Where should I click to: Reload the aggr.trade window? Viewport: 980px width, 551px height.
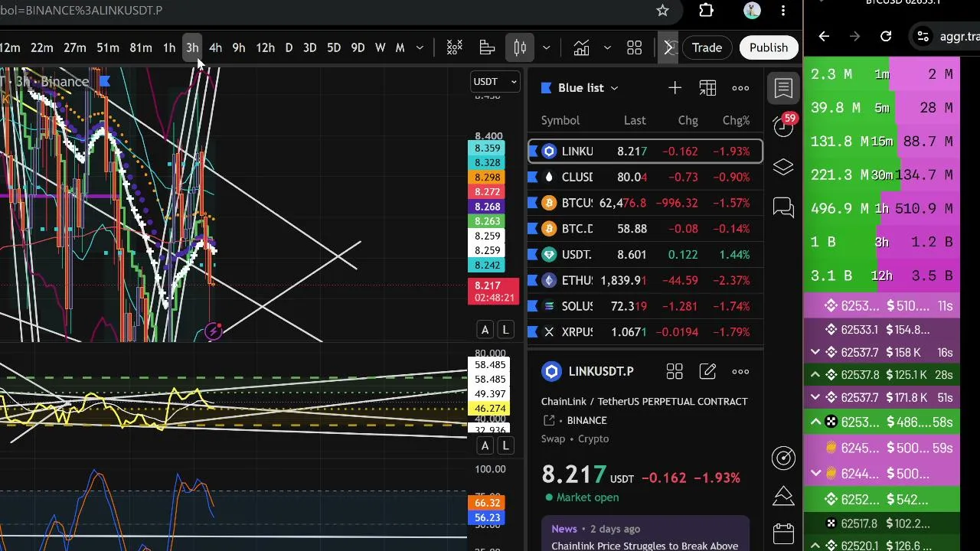click(x=886, y=36)
